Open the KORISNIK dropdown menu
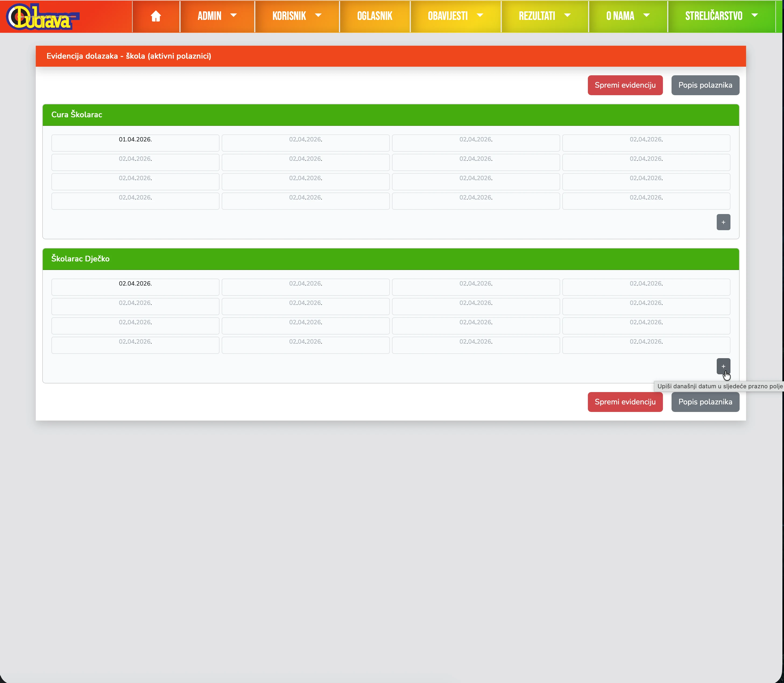Screen dimensions: 784x683 (x=297, y=16)
